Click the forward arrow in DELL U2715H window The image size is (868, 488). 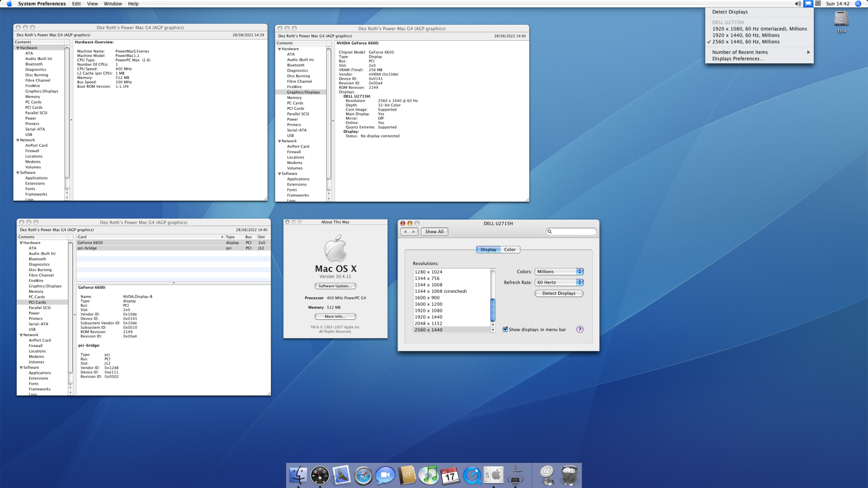tap(414, 232)
